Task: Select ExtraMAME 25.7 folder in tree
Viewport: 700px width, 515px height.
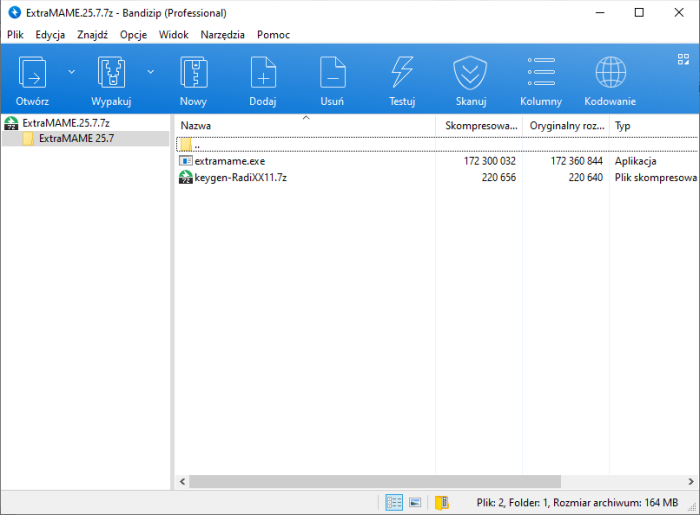Action: (76, 138)
